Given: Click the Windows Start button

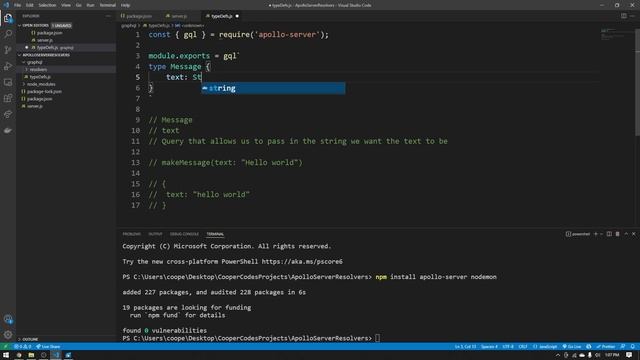Looking at the screenshot, I should coord(6,355).
